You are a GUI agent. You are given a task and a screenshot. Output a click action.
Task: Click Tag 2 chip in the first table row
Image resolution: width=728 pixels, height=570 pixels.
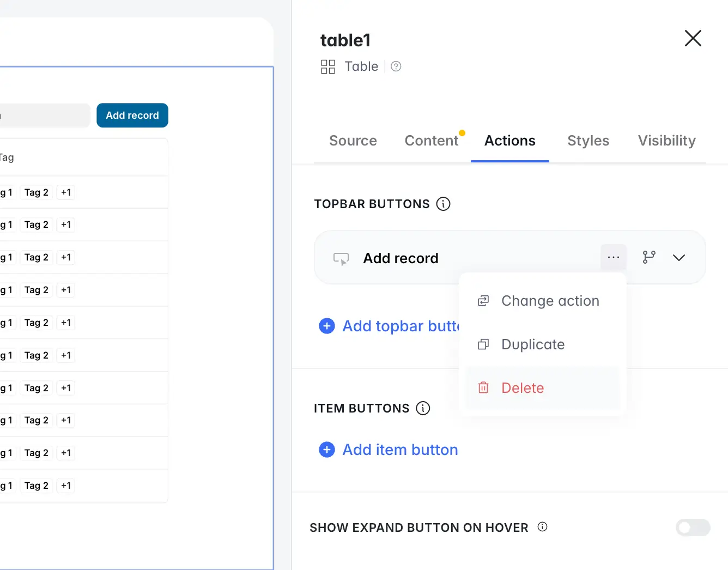[x=37, y=192]
